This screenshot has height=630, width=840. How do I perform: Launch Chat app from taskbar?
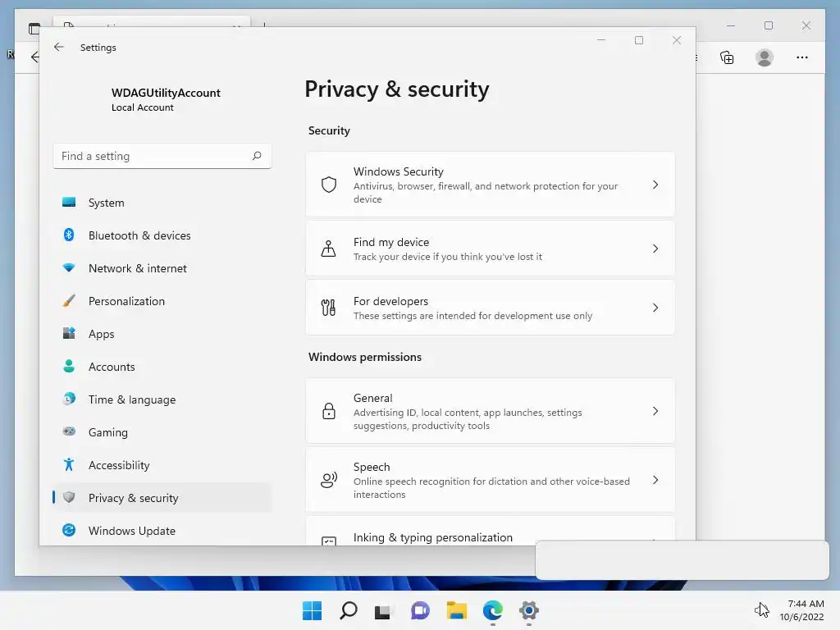click(x=420, y=610)
